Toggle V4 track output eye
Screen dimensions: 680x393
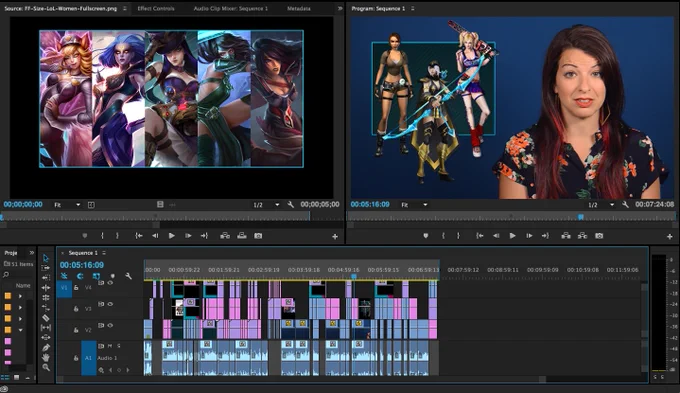pos(110,283)
